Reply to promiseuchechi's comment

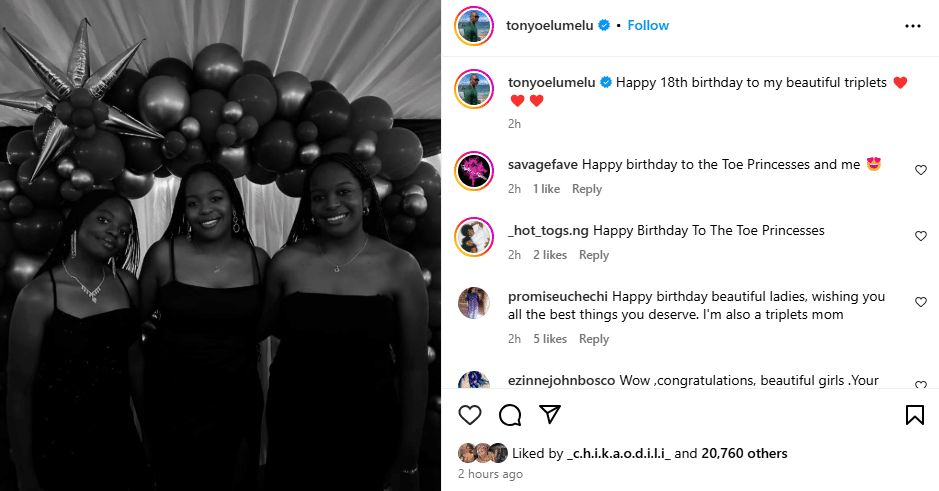click(594, 339)
